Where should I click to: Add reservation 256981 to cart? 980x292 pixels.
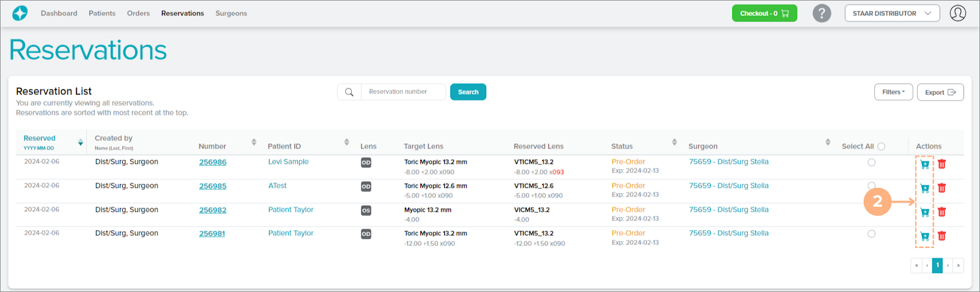tap(924, 236)
